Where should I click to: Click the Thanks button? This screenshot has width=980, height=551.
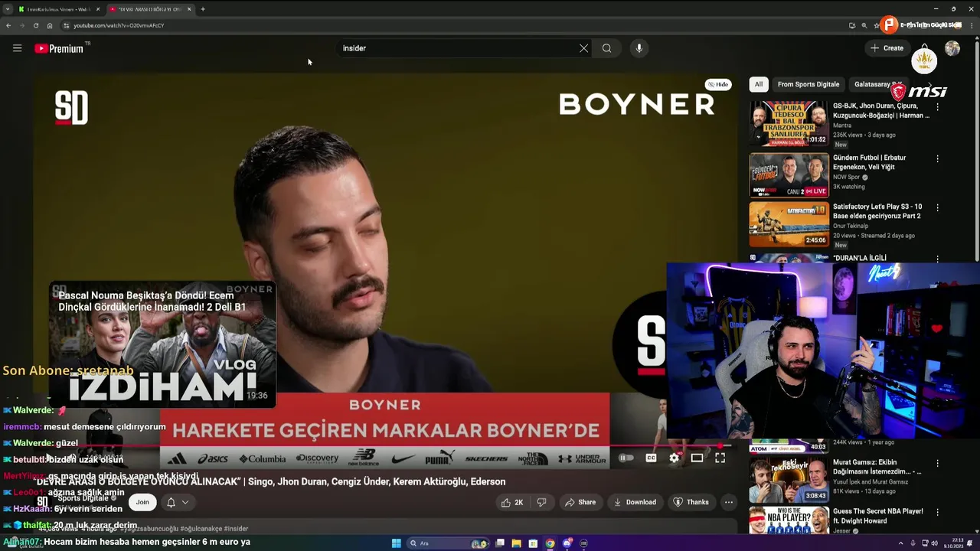point(691,502)
